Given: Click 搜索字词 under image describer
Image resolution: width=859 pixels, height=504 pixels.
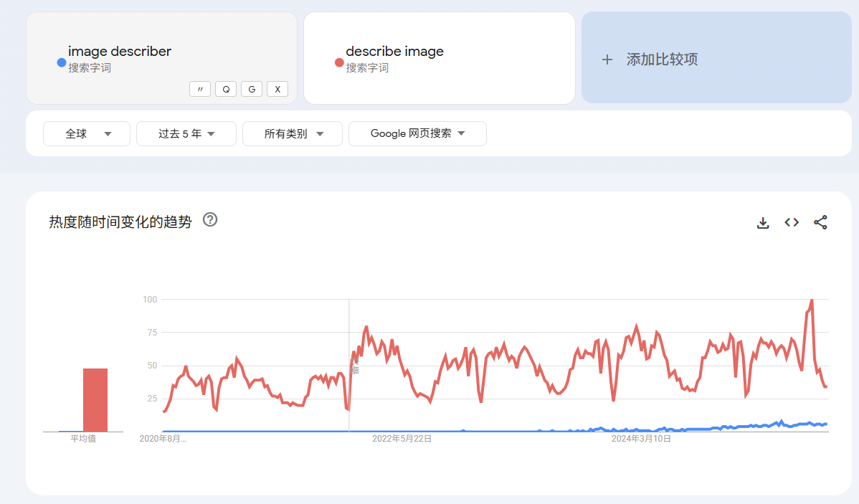Looking at the screenshot, I should [90, 68].
